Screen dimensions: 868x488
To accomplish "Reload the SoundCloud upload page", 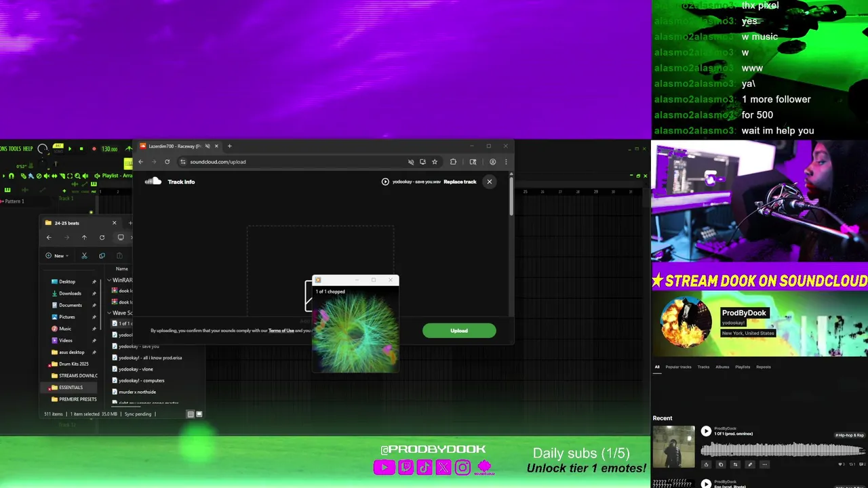I will click(167, 162).
